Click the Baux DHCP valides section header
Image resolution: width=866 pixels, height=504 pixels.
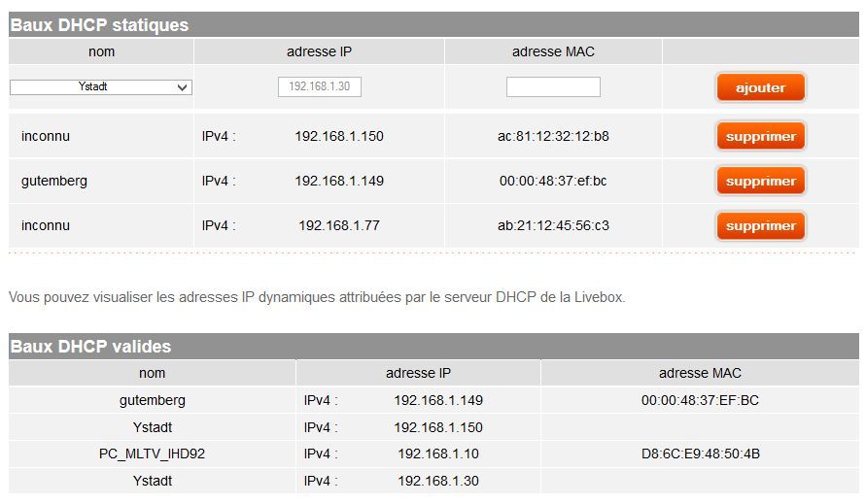click(x=90, y=347)
